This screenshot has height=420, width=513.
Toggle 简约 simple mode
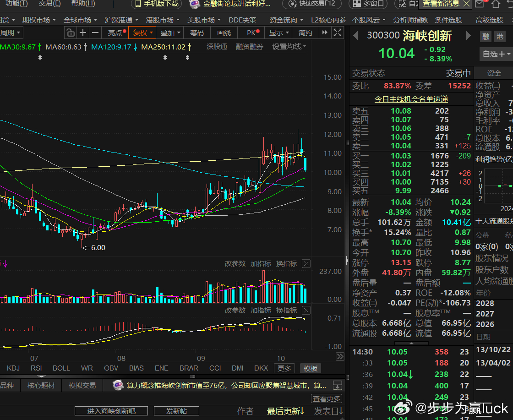pyautogui.click(x=305, y=33)
